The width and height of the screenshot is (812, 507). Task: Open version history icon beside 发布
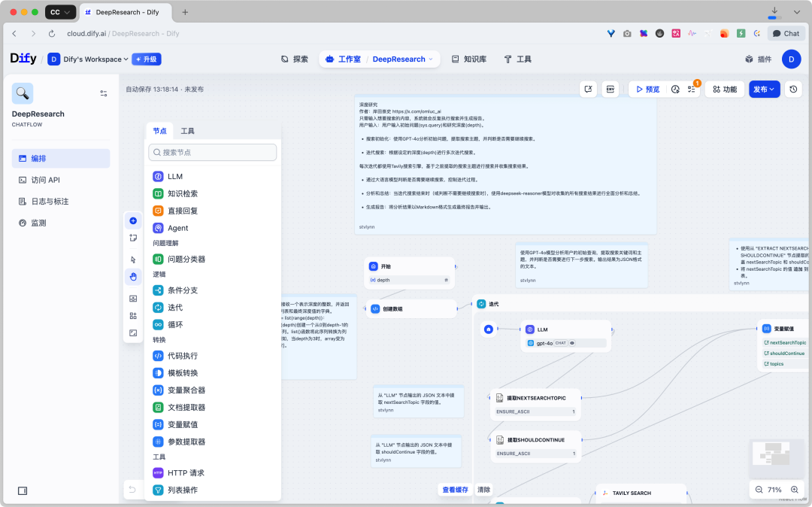[793, 89]
